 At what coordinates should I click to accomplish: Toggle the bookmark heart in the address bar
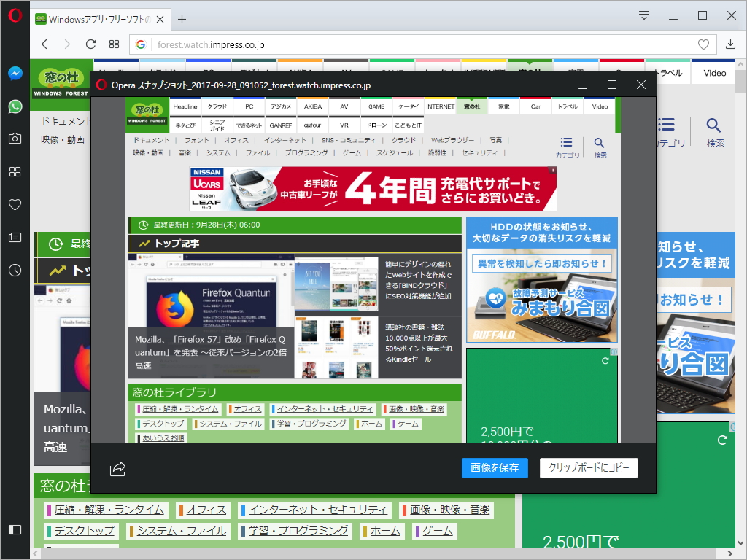coord(702,44)
